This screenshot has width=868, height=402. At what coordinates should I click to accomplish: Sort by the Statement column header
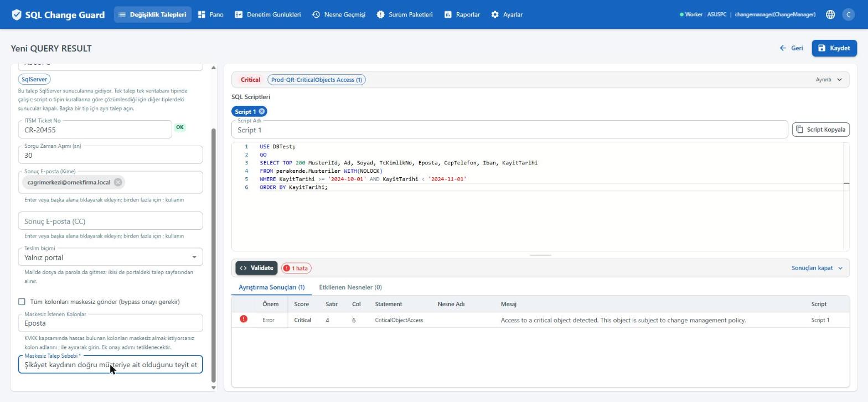[389, 304]
